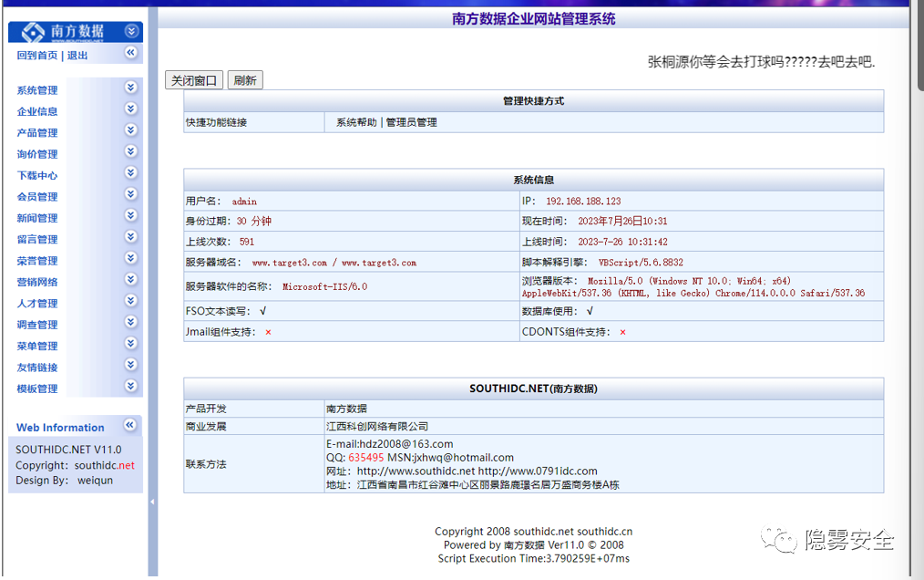Open 下载中心 menu item

point(37,175)
